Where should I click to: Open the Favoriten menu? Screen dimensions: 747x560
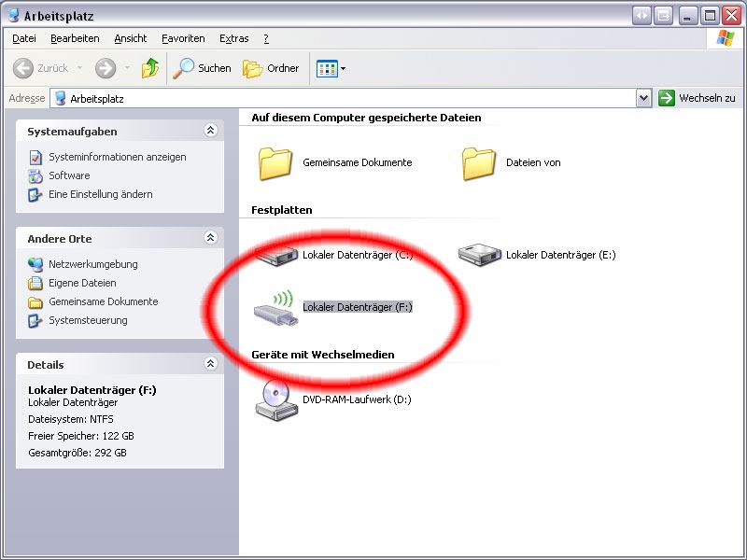(183, 38)
